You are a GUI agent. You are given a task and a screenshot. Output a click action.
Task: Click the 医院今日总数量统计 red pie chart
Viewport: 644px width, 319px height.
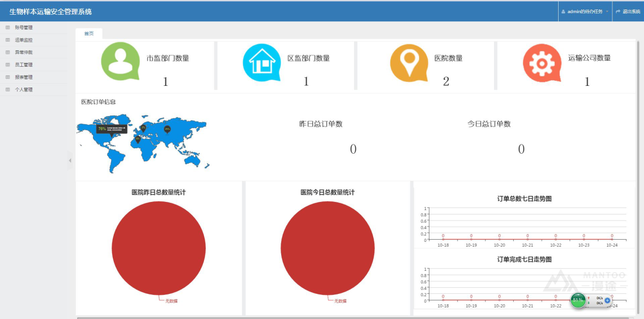click(x=327, y=248)
